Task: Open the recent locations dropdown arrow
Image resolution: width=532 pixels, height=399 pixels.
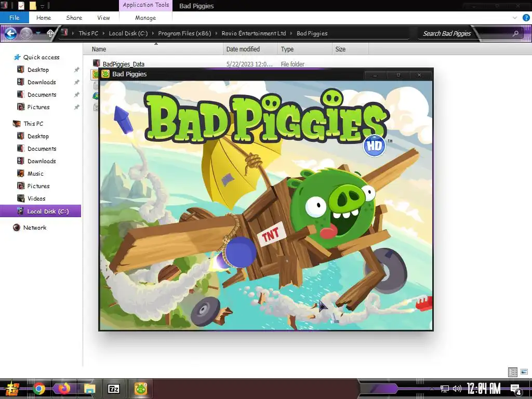Action: [38, 33]
